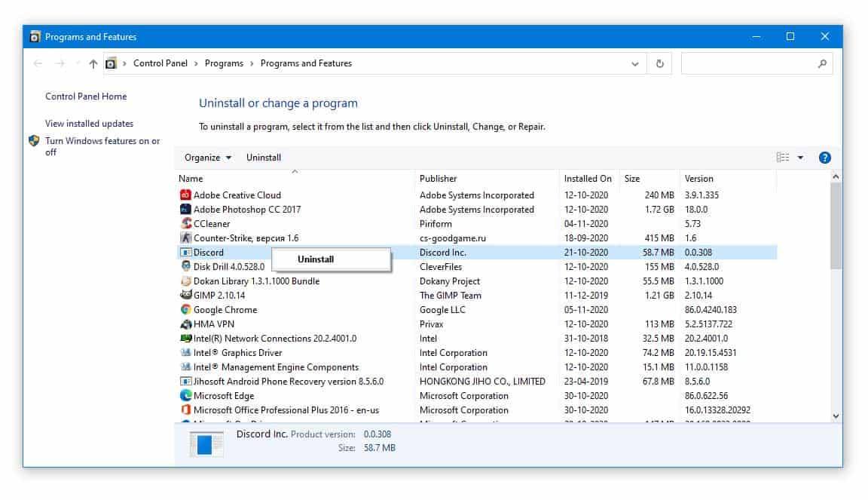Click version 86.0.4240.183 cell
This screenshot has height=500, width=868.
pyautogui.click(x=711, y=310)
